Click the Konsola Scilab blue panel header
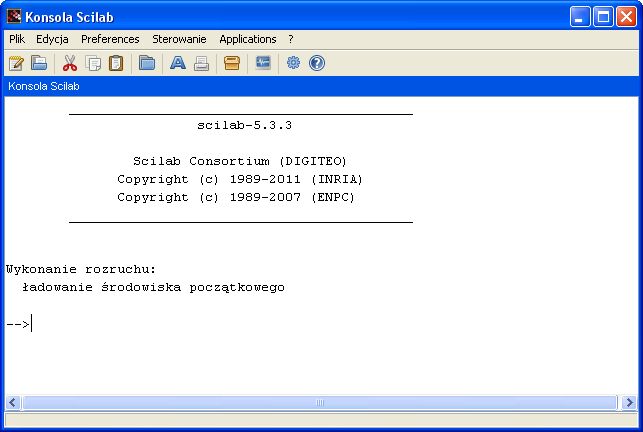This screenshot has width=643, height=432. [x=321, y=86]
